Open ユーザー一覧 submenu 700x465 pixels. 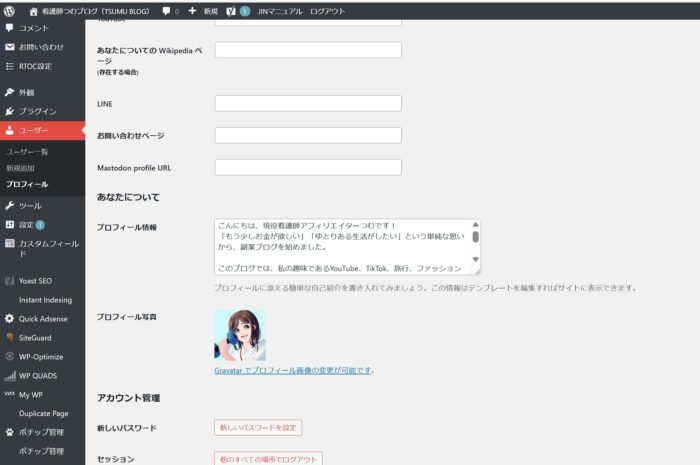(x=27, y=152)
